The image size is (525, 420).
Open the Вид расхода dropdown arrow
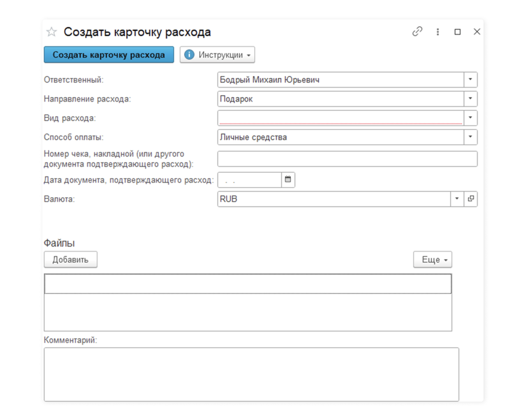point(470,118)
